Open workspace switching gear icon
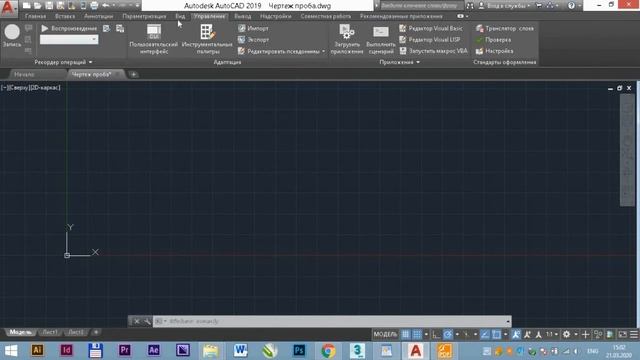This screenshot has width=640, height=360. point(567,334)
